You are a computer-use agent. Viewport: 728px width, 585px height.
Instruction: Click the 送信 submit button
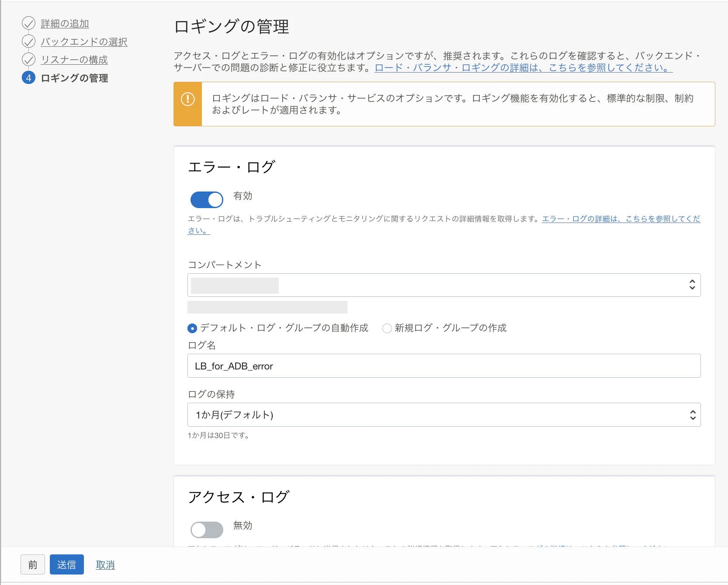67,564
